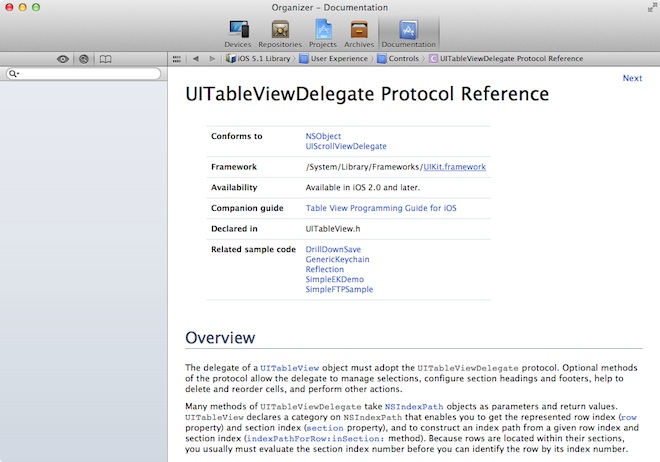Switch to the search navigator icon
This screenshot has width=660, height=462.
(84, 59)
